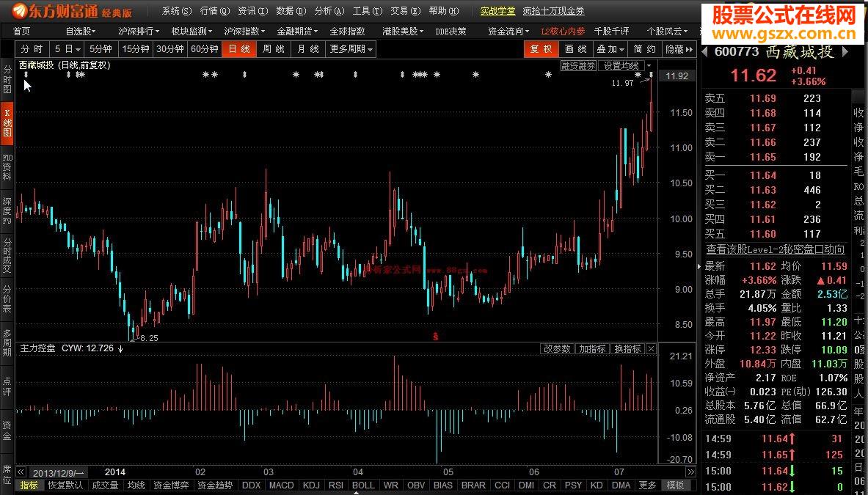
Task: Toggle the 融资融券 overlay display
Action: (577, 65)
